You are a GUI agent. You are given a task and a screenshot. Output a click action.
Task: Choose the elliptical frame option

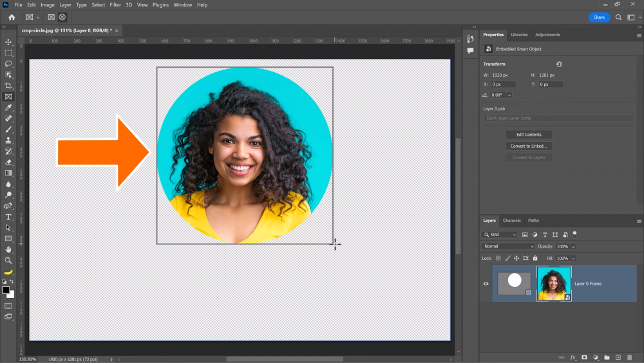(62, 17)
